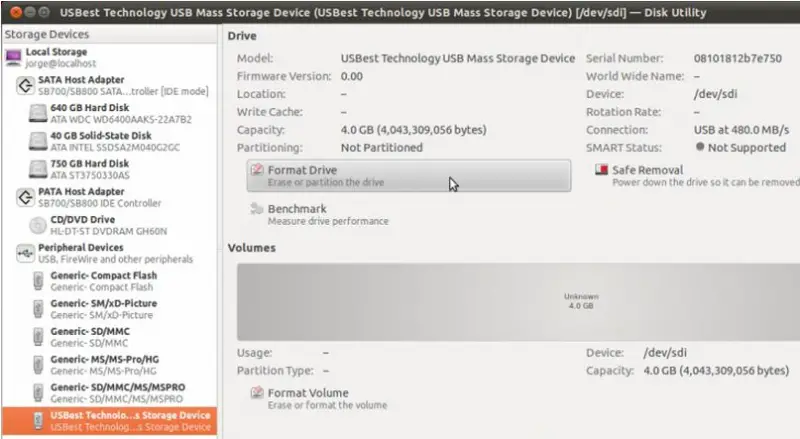This screenshot has height=439, width=800.
Task: Click the Local Storage computer icon
Action: pyautogui.click(x=13, y=57)
